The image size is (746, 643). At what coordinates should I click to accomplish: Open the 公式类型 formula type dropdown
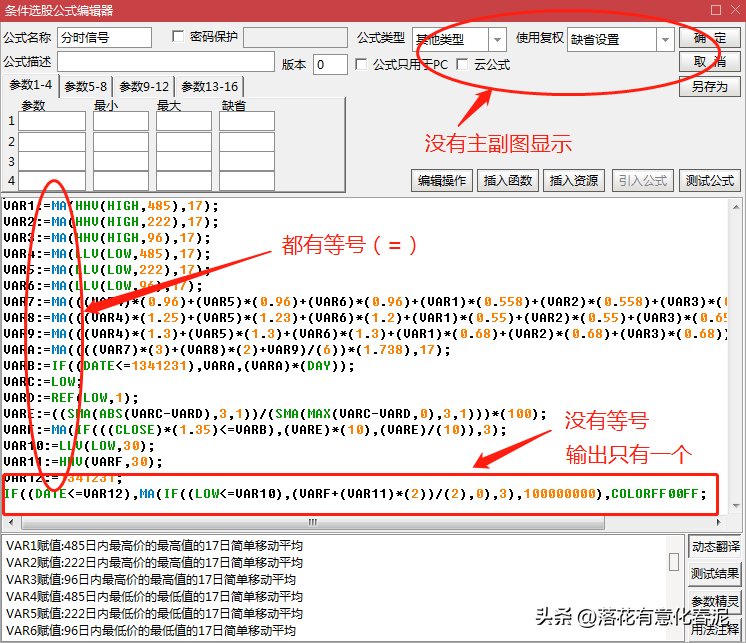tap(497, 39)
